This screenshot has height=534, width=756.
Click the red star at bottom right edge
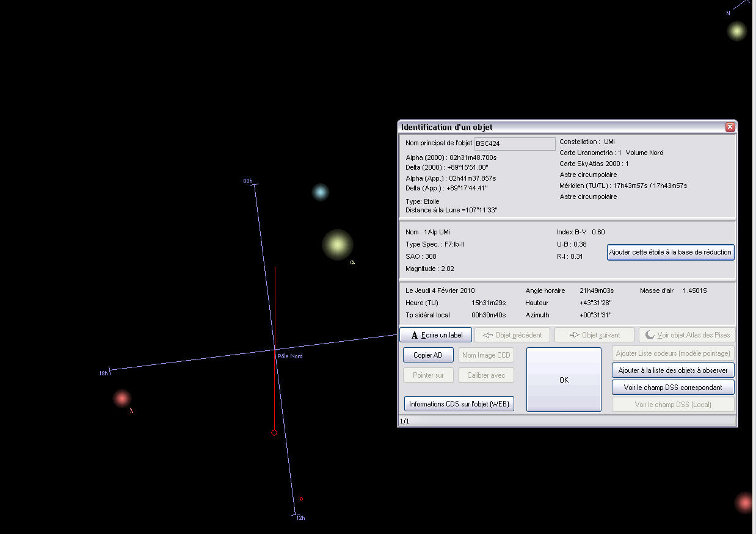click(745, 503)
